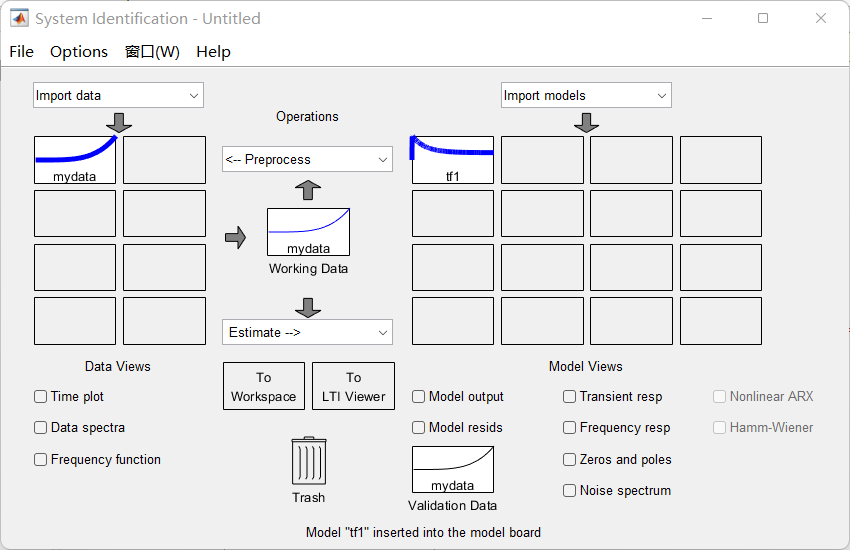Image resolution: width=850 pixels, height=550 pixels.
Task: Enable the Frequency function checkbox
Action: click(41, 460)
